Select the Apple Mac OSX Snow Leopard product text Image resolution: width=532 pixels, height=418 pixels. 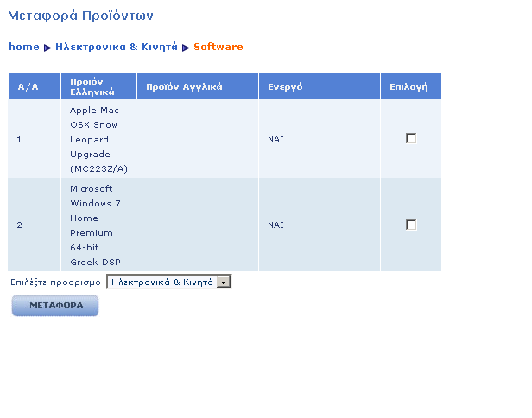98,139
